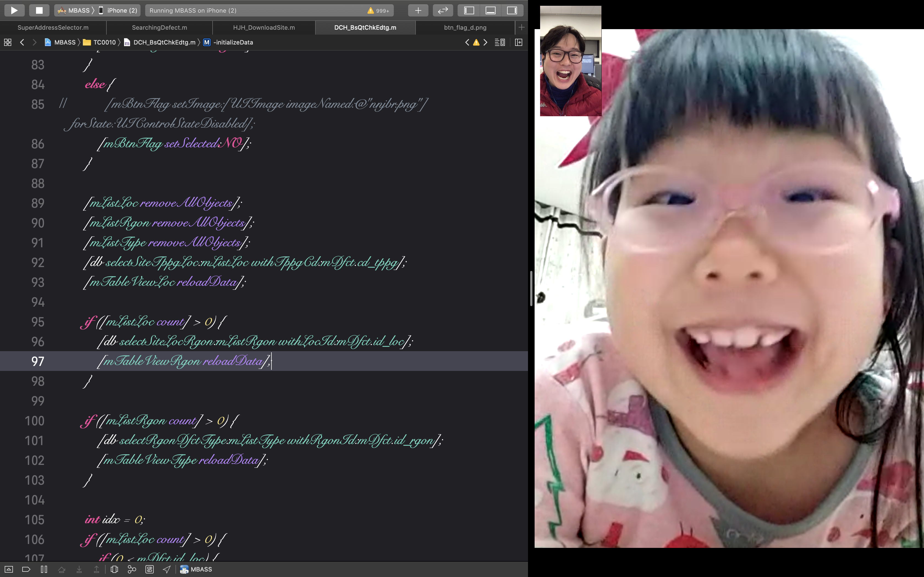Click the 999+ warnings indicator

click(378, 11)
